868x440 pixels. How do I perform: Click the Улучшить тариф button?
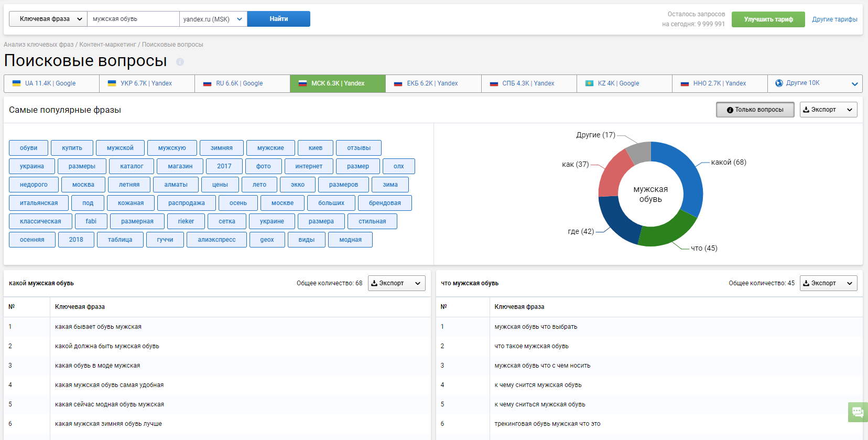point(768,19)
